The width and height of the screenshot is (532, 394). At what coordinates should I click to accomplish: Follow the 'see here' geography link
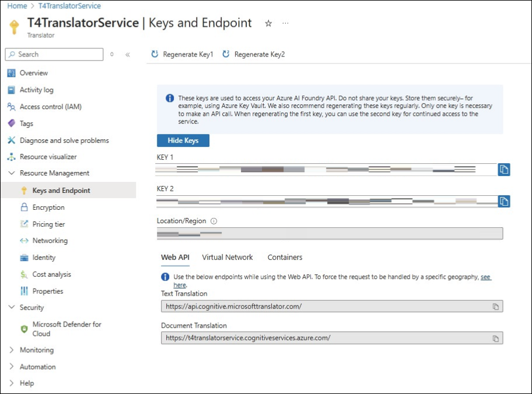485,277
